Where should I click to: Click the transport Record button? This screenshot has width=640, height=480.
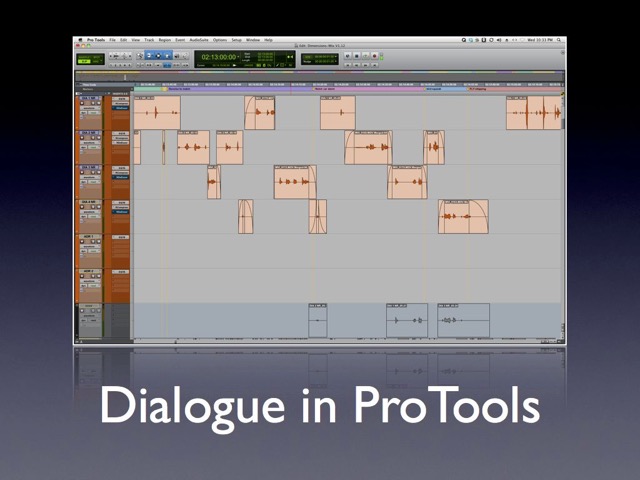[374, 56]
